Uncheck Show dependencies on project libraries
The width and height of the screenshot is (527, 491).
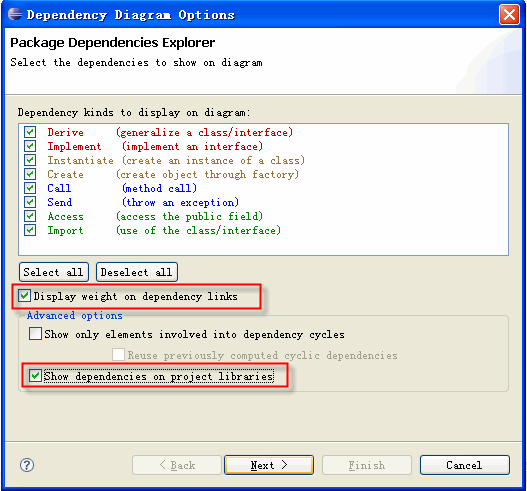pos(35,376)
